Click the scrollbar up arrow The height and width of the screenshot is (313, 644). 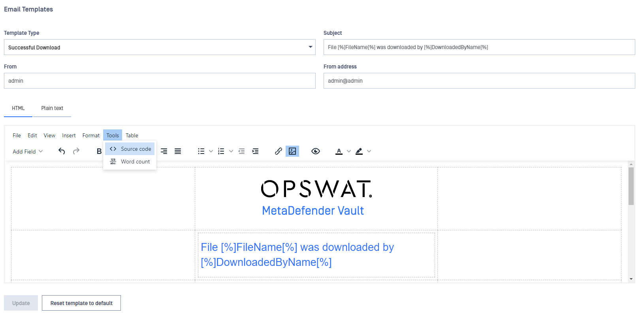(631, 164)
